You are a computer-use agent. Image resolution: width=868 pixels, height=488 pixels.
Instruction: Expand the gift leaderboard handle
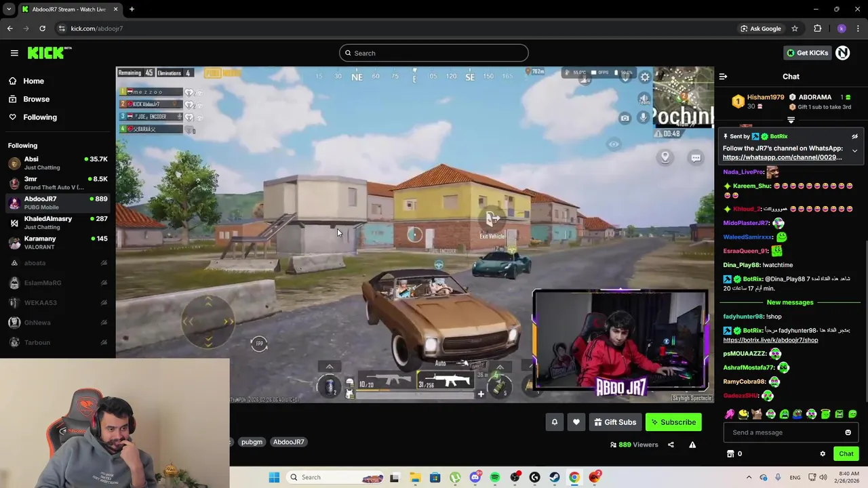pyautogui.click(x=791, y=120)
